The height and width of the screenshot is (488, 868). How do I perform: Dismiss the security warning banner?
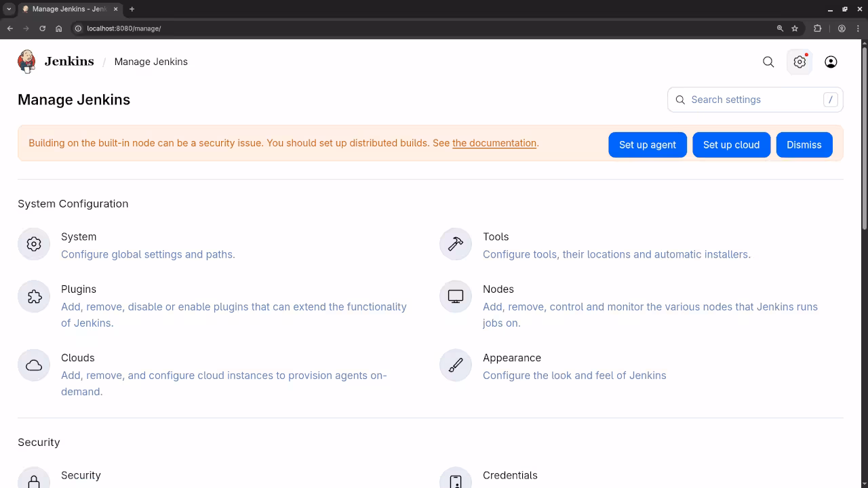pos(804,145)
